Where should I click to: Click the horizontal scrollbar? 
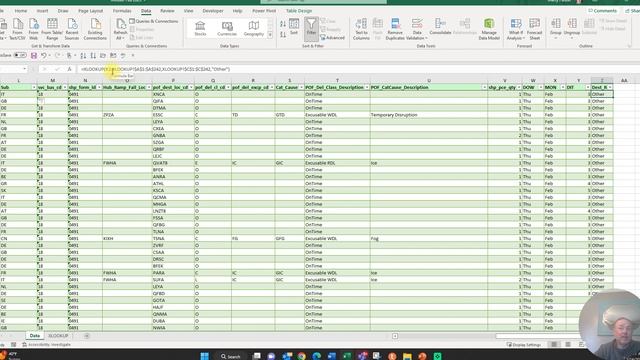pyautogui.click(x=539, y=336)
